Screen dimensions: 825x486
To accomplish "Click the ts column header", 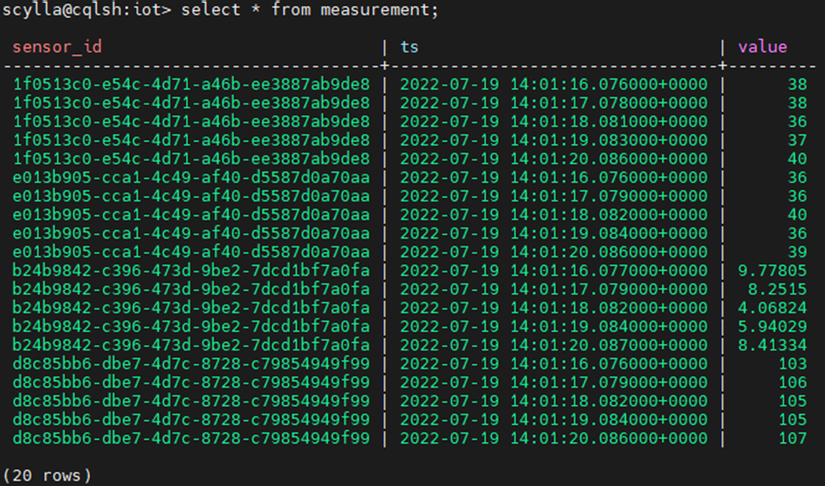I will click(409, 46).
